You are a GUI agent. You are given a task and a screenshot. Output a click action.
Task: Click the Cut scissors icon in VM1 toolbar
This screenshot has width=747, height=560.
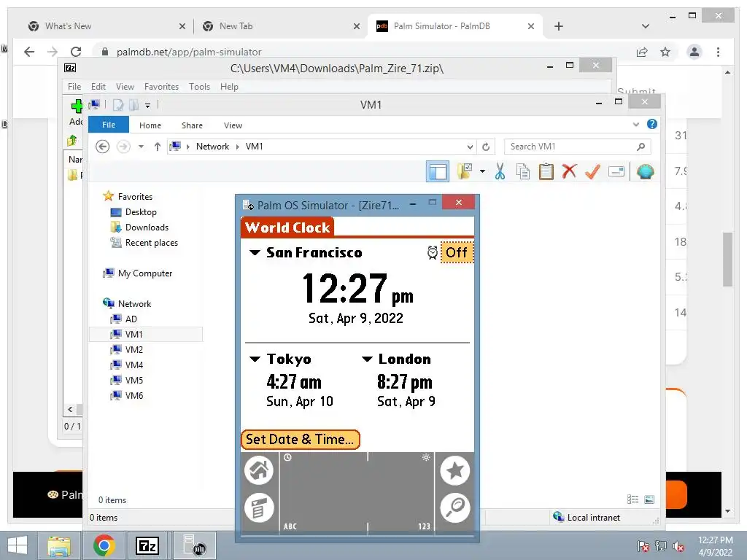tap(500, 171)
